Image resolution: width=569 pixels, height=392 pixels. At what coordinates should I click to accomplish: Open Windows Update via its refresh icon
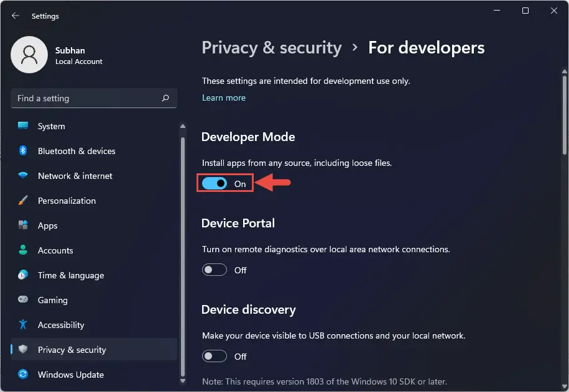[23, 374]
